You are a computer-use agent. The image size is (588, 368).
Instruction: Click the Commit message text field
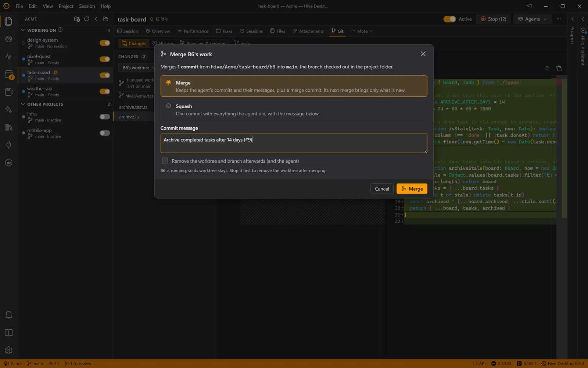coord(294,143)
